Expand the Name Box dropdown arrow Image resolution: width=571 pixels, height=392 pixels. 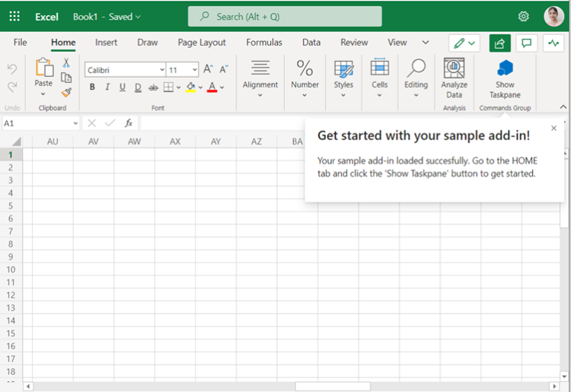(x=75, y=123)
